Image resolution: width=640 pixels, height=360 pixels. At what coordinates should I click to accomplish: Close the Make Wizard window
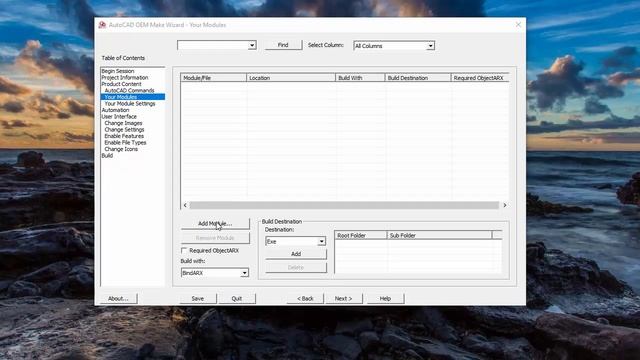coord(518,25)
